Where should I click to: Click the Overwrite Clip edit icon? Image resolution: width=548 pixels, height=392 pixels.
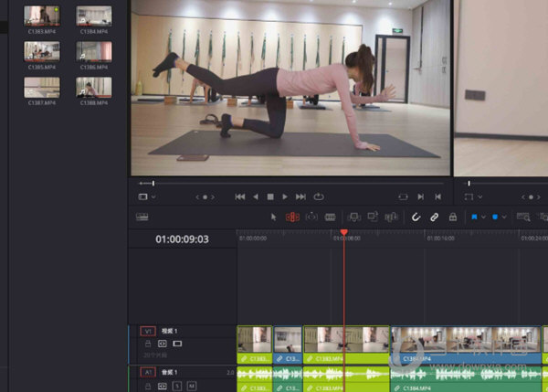pos(373,217)
